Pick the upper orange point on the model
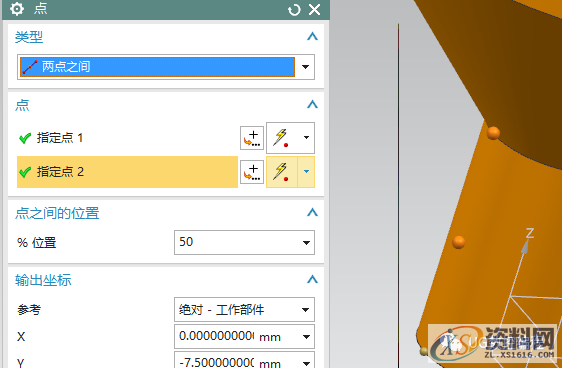 [493, 133]
